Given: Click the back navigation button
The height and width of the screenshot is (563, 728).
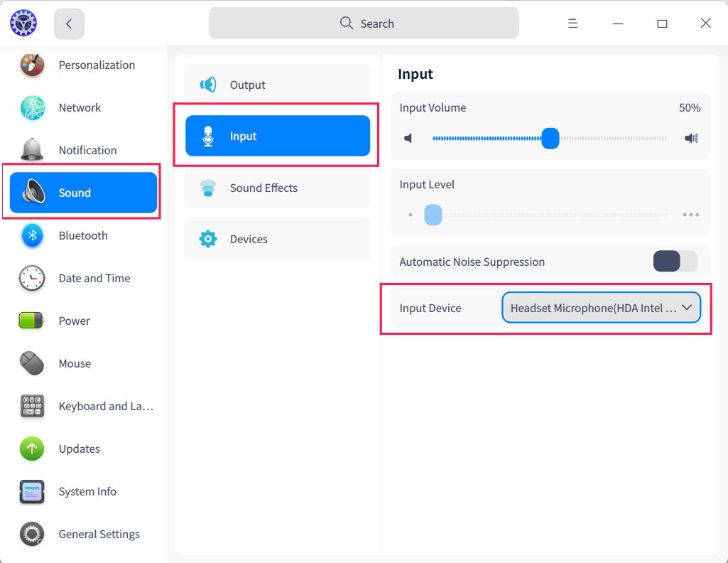Looking at the screenshot, I should coord(69,23).
